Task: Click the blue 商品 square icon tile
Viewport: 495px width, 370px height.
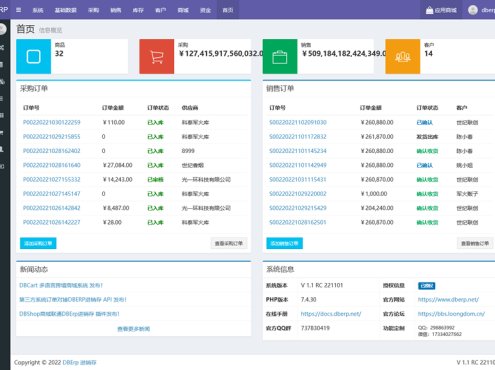Action: (x=33, y=56)
